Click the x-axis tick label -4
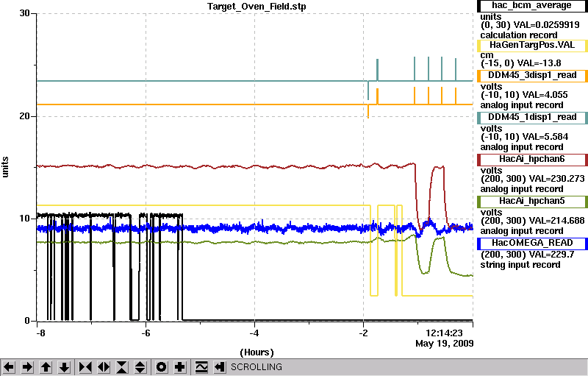Image resolution: width=588 pixels, height=376 pixels. click(254, 333)
